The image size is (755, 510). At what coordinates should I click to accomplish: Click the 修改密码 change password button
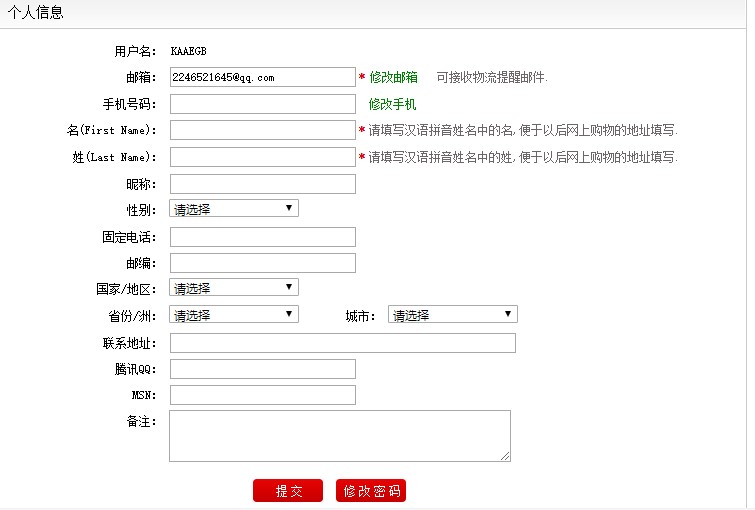[x=371, y=491]
